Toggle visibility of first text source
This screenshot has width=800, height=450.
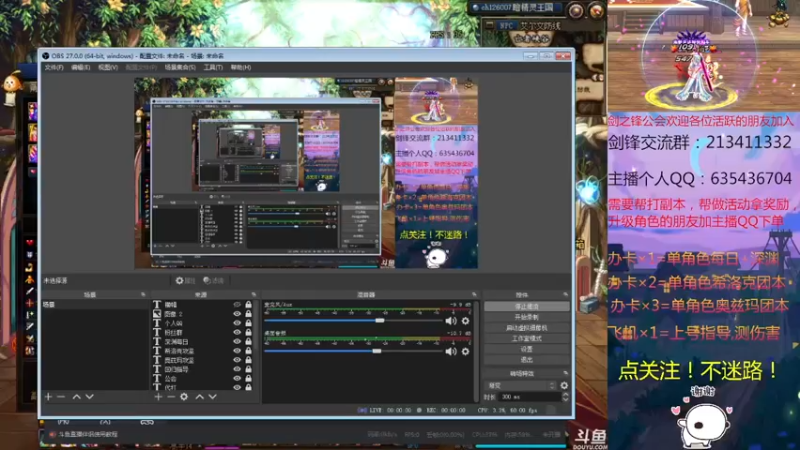(x=237, y=305)
